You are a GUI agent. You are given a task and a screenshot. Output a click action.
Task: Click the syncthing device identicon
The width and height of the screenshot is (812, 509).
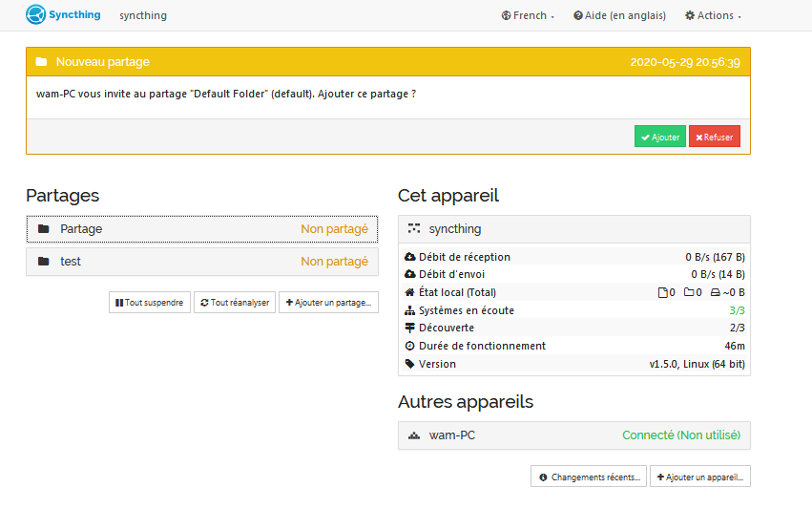tap(414, 229)
